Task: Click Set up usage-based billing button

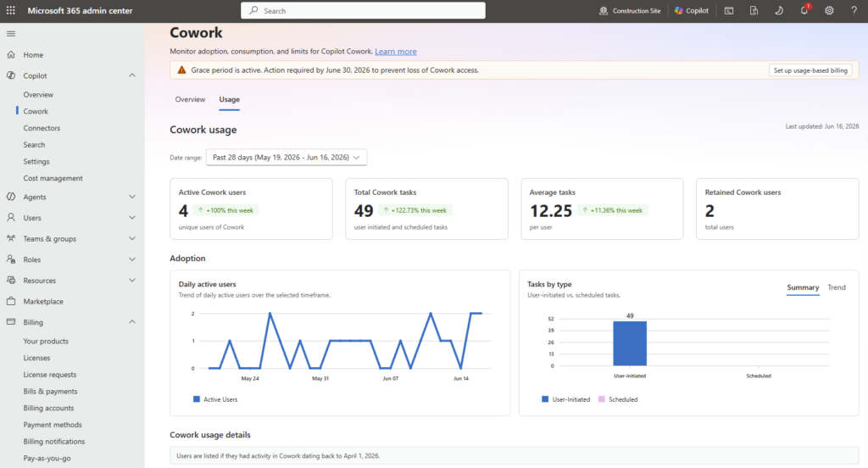Action: click(x=810, y=70)
